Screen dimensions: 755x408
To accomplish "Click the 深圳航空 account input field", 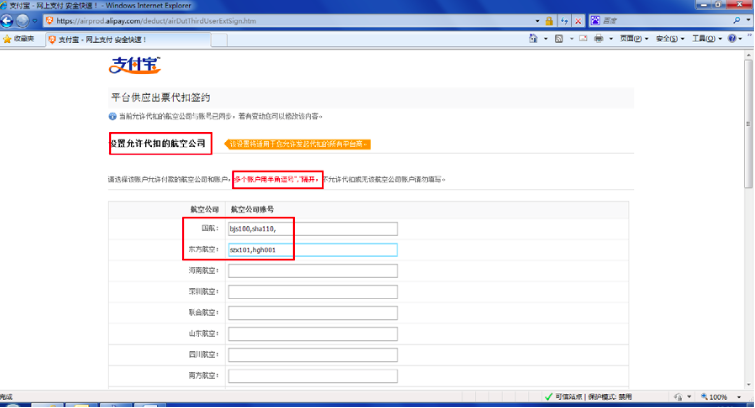I will [312, 292].
